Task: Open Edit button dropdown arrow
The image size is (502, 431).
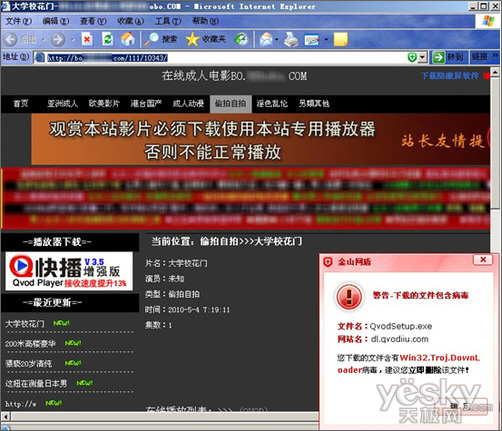Action: (326, 40)
